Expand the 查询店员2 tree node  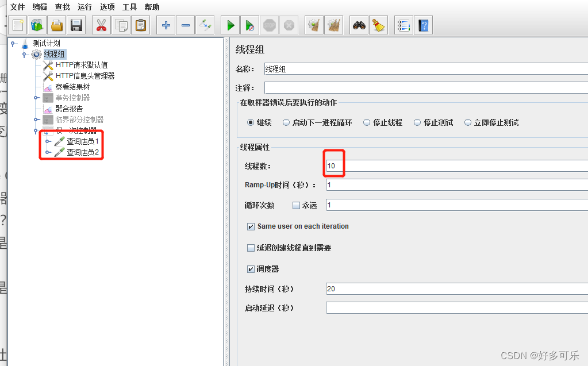coord(48,152)
